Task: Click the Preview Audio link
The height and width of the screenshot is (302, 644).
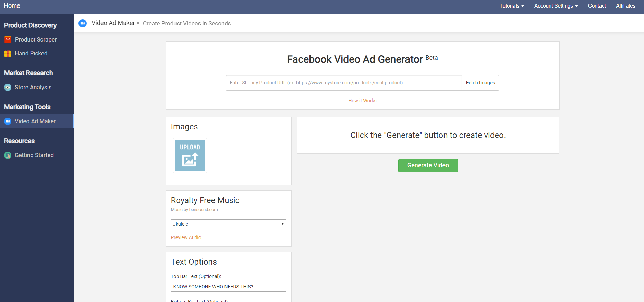Action: 186,237
